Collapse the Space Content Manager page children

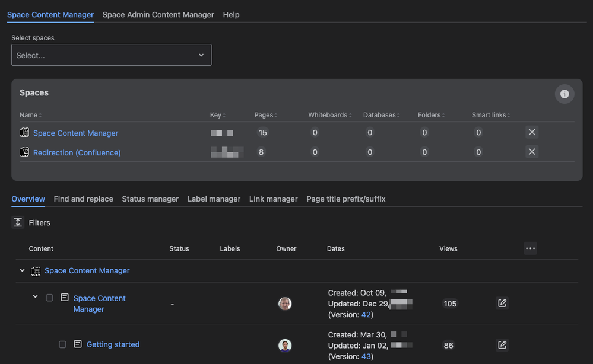point(35,296)
